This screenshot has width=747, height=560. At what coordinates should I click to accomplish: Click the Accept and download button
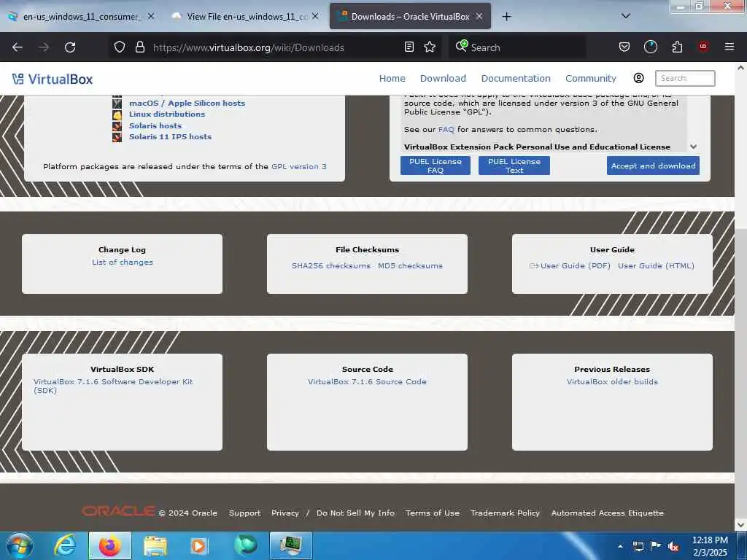point(653,166)
